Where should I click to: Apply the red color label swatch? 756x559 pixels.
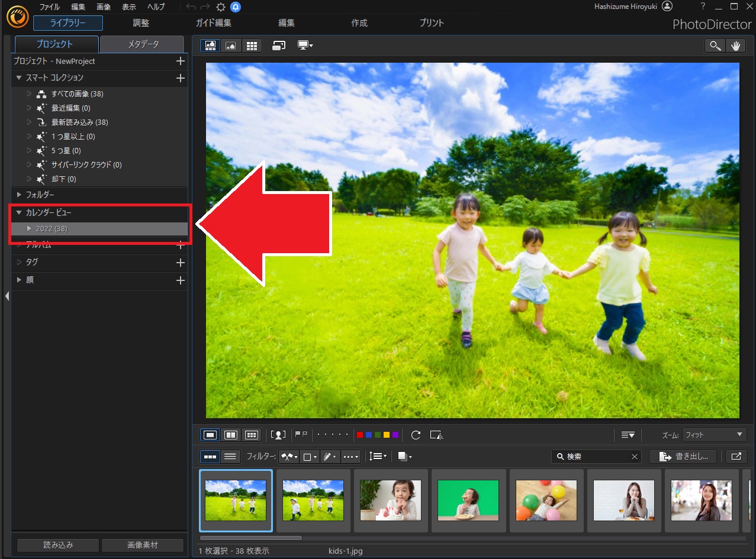click(359, 435)
